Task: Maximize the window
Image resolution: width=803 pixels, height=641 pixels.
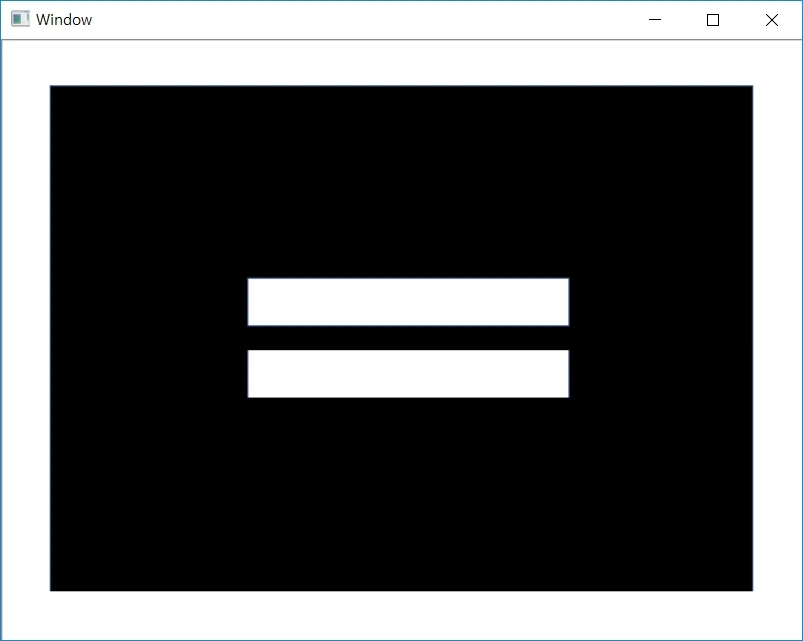Action: (x=713, y=20)
